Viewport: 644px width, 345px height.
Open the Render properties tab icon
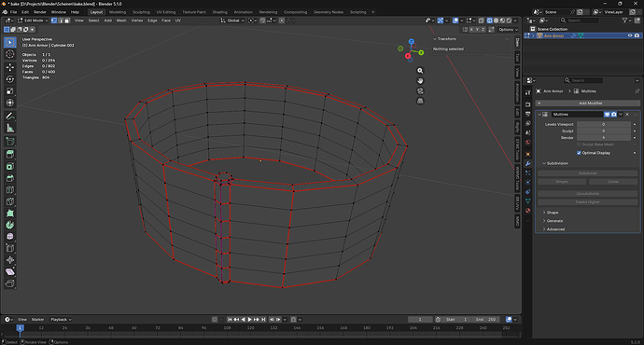click(x=527, y=104)
